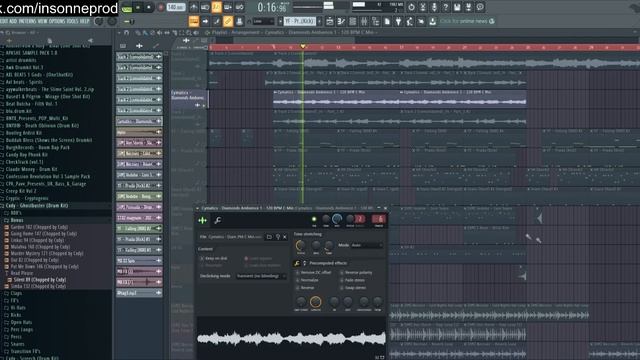640x360 pixels.
Task: Click the question mark help icon
Action: [x=446, y=7]
